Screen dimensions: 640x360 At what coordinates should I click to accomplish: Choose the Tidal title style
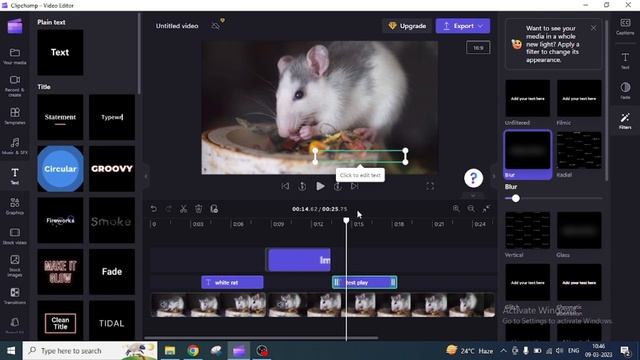112,321
